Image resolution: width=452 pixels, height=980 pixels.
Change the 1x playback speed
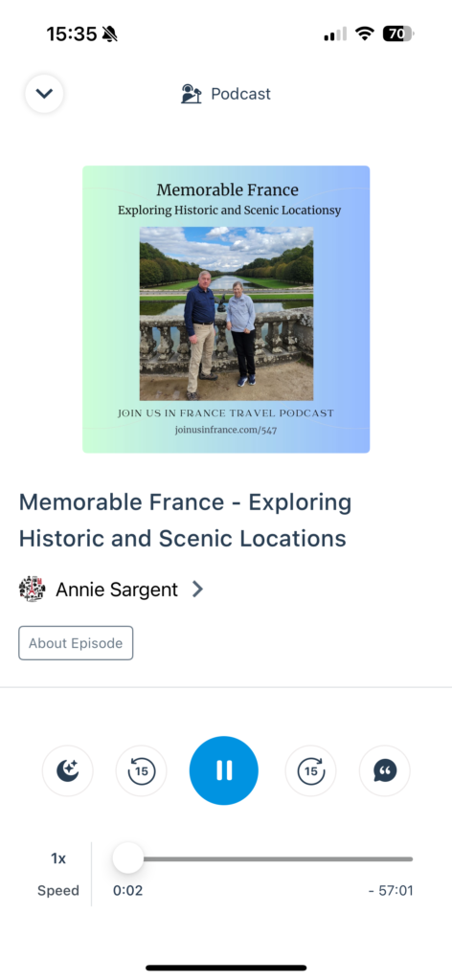tap(58, 858)
